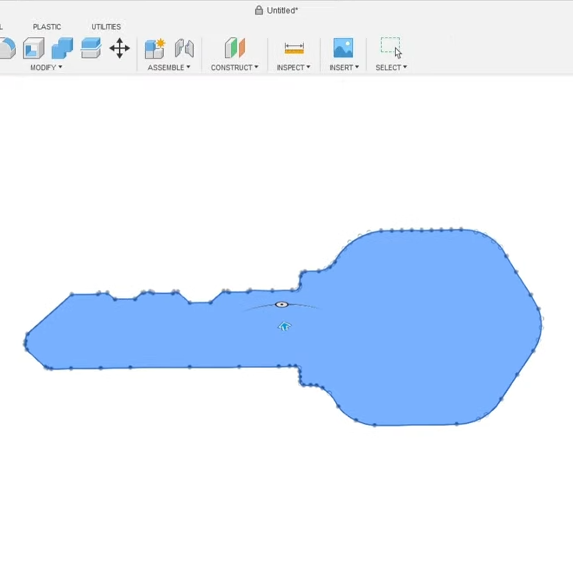Choose the Offset Face tool icon
Image resolution: width=573 pixels, height=573 pixels.
(x=91, y=48)
